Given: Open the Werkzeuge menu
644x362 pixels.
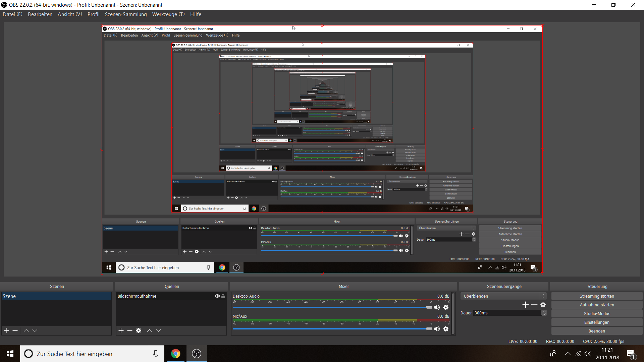Looking at the screenshot, I should (168, 14).
